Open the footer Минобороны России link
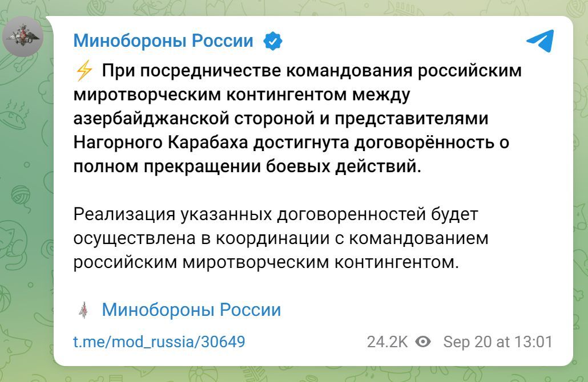 click(x=191, y=310)
